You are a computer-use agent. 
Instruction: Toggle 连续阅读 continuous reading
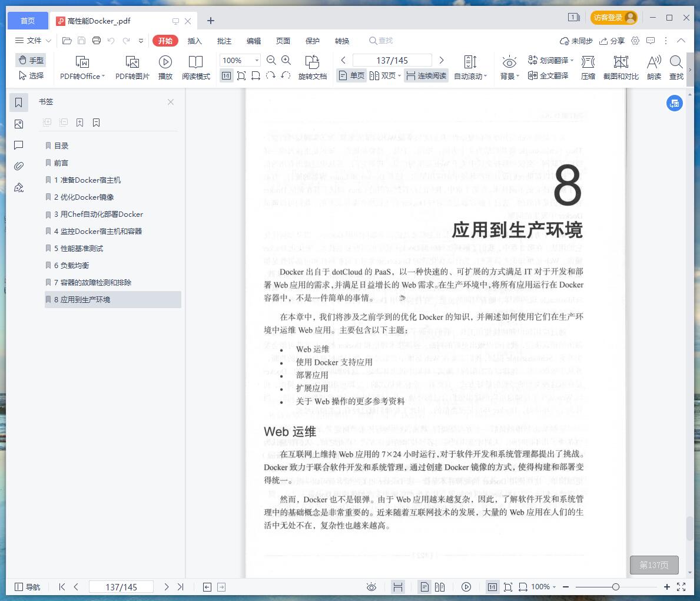click(x=426, y=75)
